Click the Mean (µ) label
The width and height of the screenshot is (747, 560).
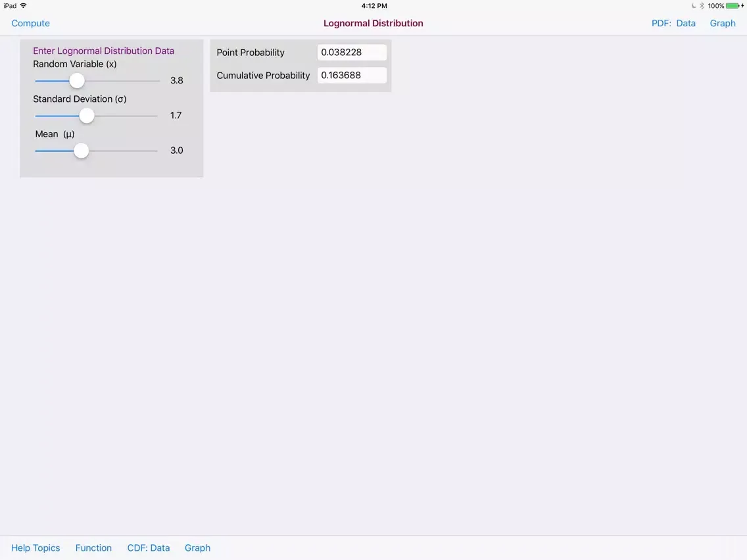(55, 134)
